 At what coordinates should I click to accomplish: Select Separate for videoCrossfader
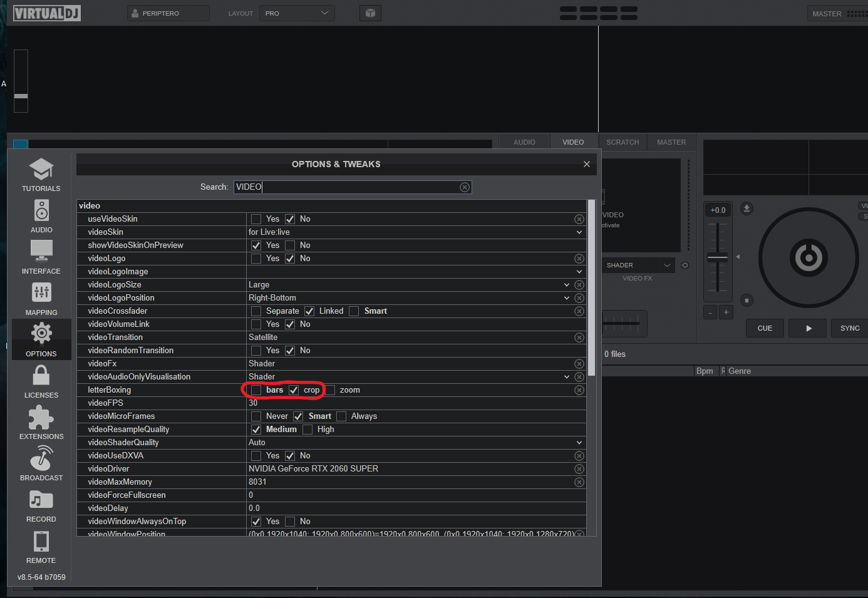click(x=256, y=311)
